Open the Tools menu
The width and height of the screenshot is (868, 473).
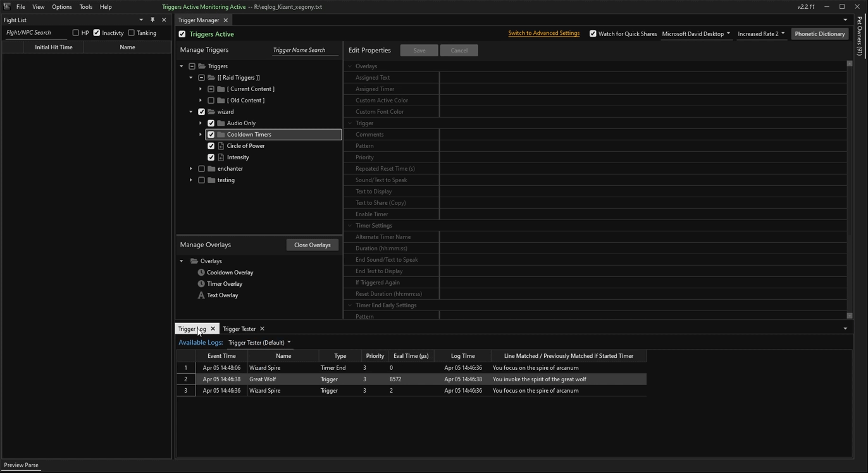(x=86, y=7)
